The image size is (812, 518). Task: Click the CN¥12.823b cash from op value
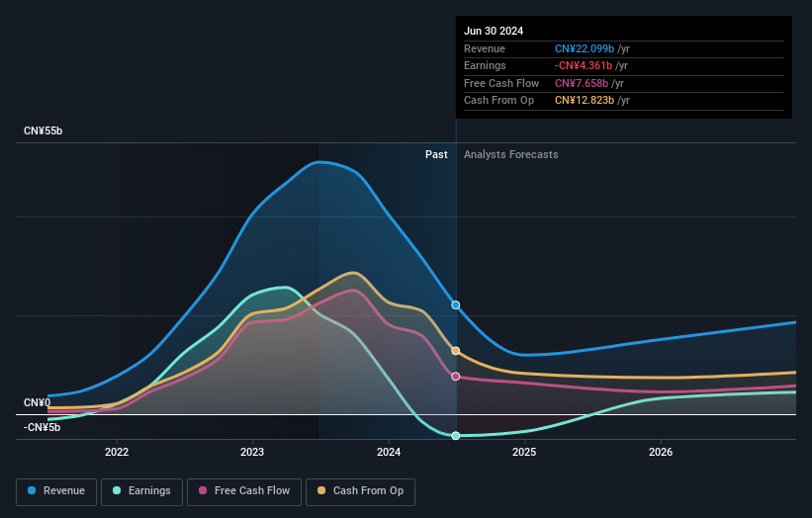pyautogui.click(x=585, y=101)
